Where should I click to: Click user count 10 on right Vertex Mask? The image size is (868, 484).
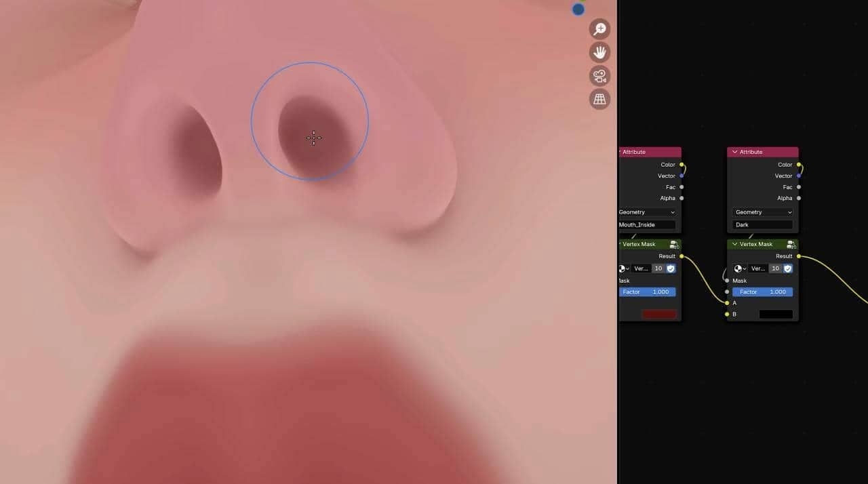(x=775, y=268)
